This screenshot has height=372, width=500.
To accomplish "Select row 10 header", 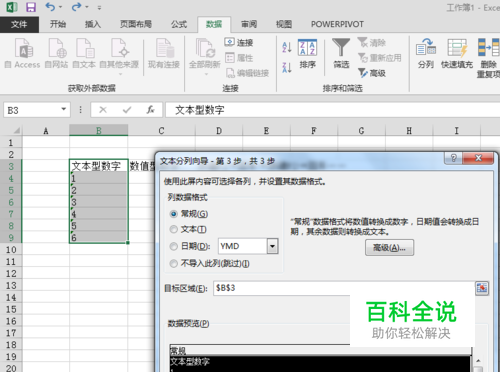I will click(11, 250).
